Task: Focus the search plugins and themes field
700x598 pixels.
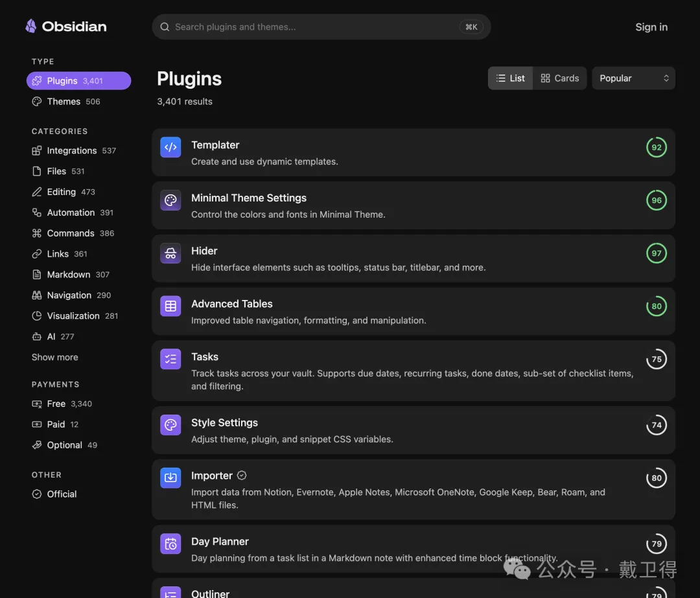Action: [x=321, y=27]
